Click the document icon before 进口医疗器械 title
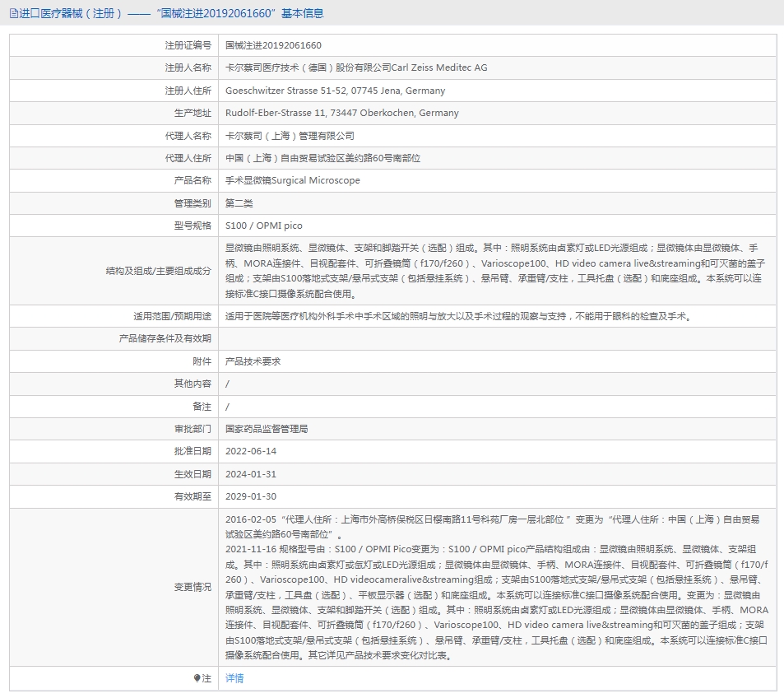Screen dimensions: 784x698 (x=13, y=13)
